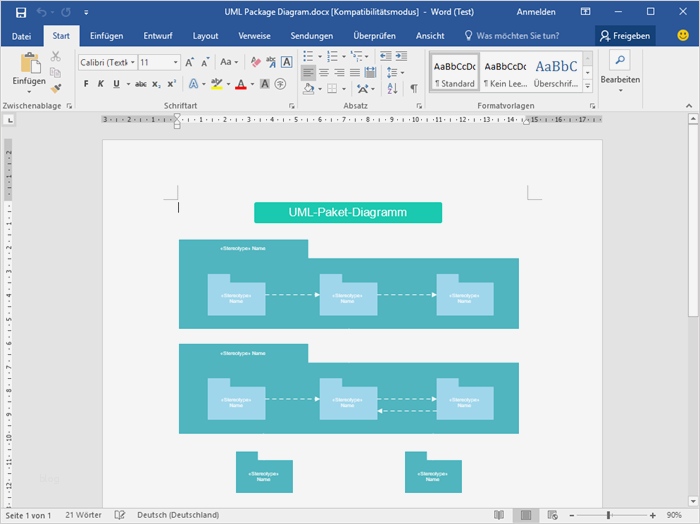This screenshot has width=700, height=524.
Task: Open the font size 11 dropdown
Action: point(175,62)
